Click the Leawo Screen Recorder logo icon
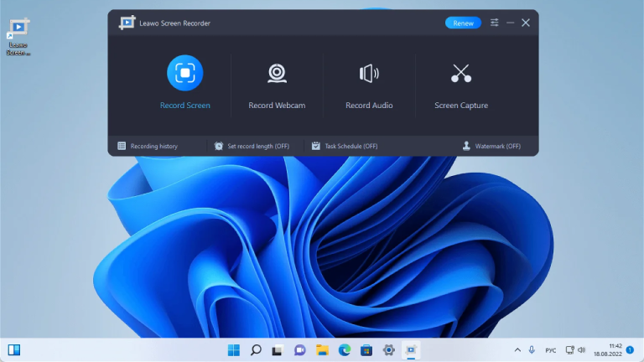644x362 pixels. 127,23
